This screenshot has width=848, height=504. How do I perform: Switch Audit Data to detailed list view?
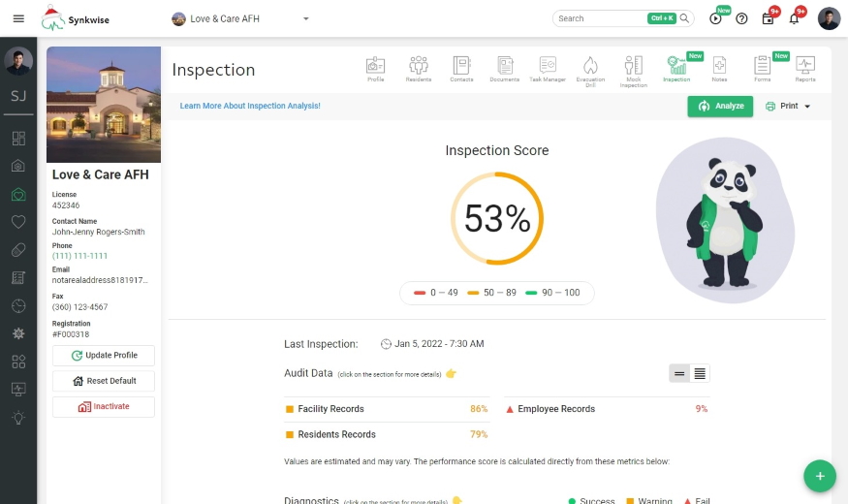pos(700,373)
